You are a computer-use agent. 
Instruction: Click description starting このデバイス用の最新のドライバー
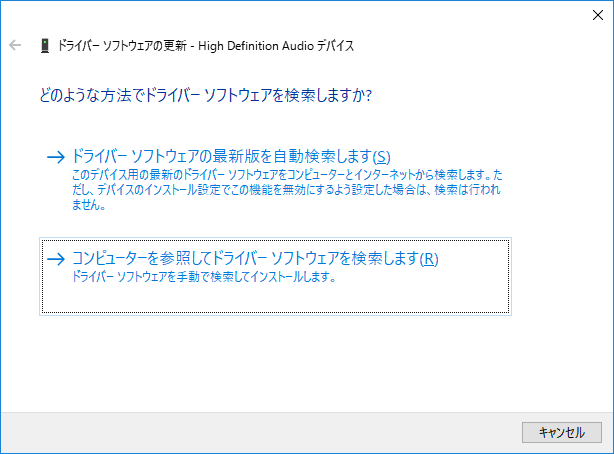[x=287, y=190]
